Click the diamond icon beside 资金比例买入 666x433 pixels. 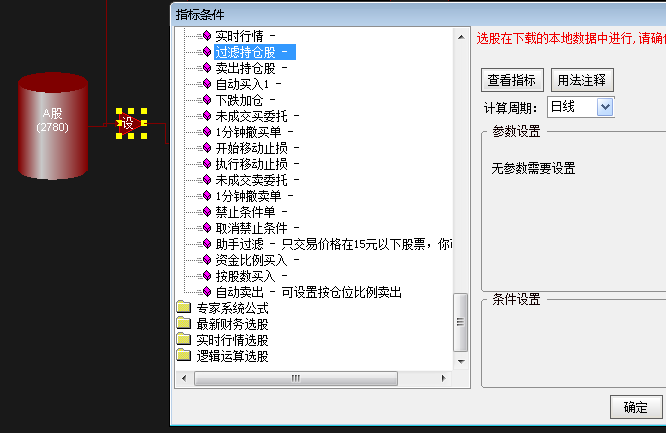pos(207,260)
